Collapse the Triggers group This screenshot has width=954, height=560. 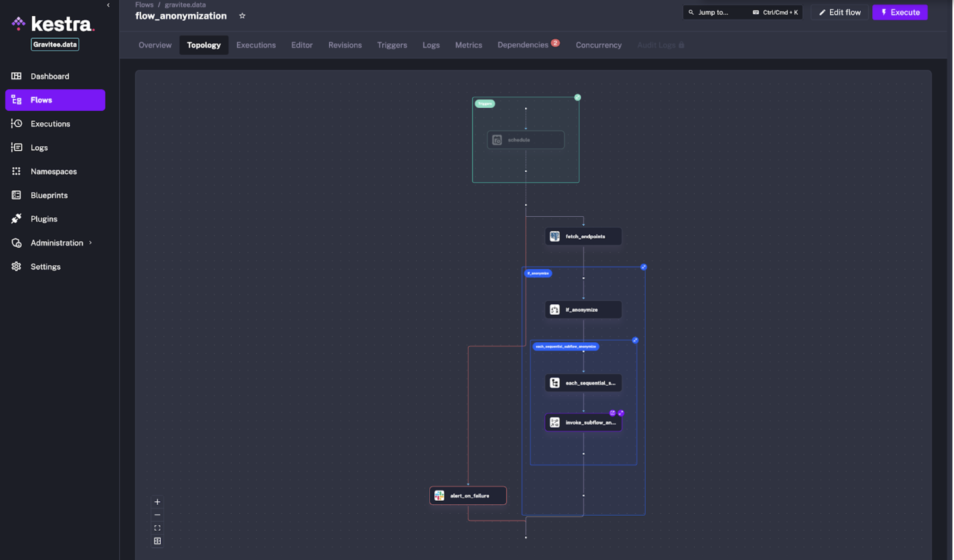click(x=577, y=98)
